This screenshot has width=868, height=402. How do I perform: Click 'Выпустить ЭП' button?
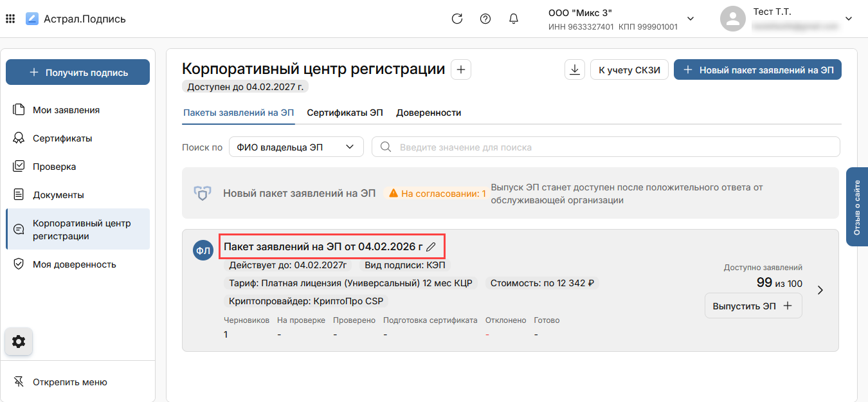[x=753, y=306]
